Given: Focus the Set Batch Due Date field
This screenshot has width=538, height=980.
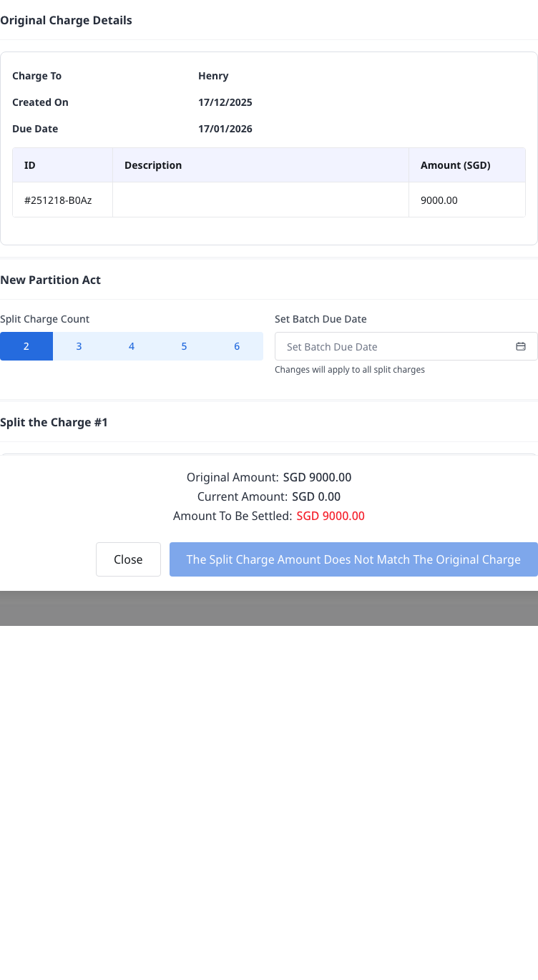Looking at the screenshot, I should click(x=406, y=346).
